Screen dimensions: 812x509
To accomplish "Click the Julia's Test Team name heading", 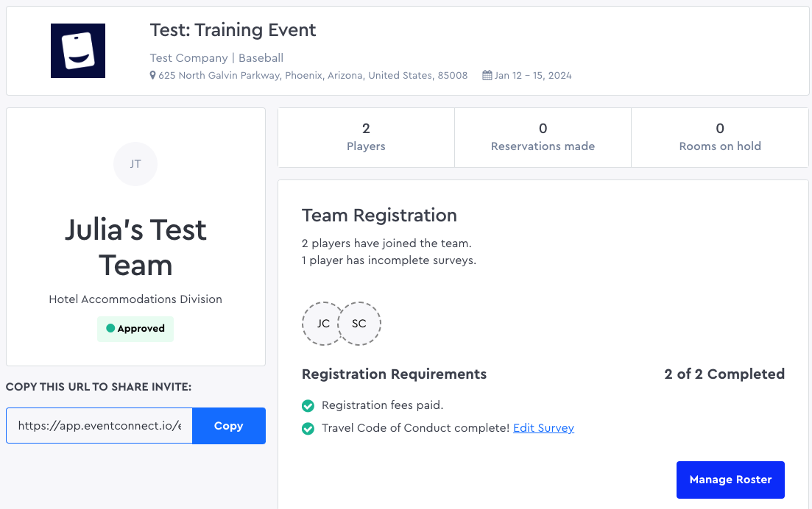I will click(135, 247).
